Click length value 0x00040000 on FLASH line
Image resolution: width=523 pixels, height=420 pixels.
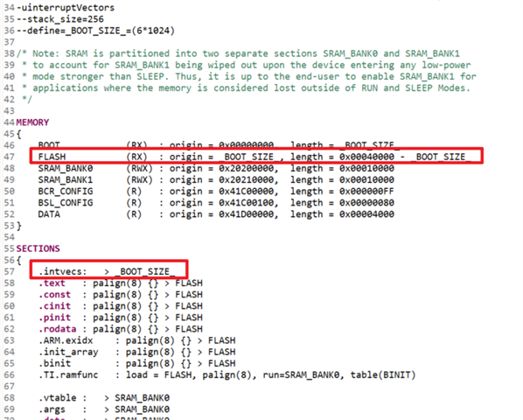(367, 157)
